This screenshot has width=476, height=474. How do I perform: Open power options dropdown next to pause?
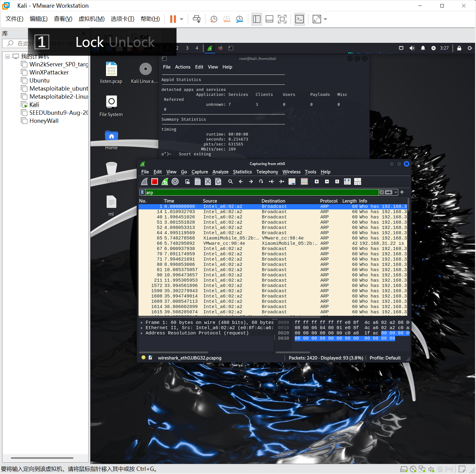(182, 19)
